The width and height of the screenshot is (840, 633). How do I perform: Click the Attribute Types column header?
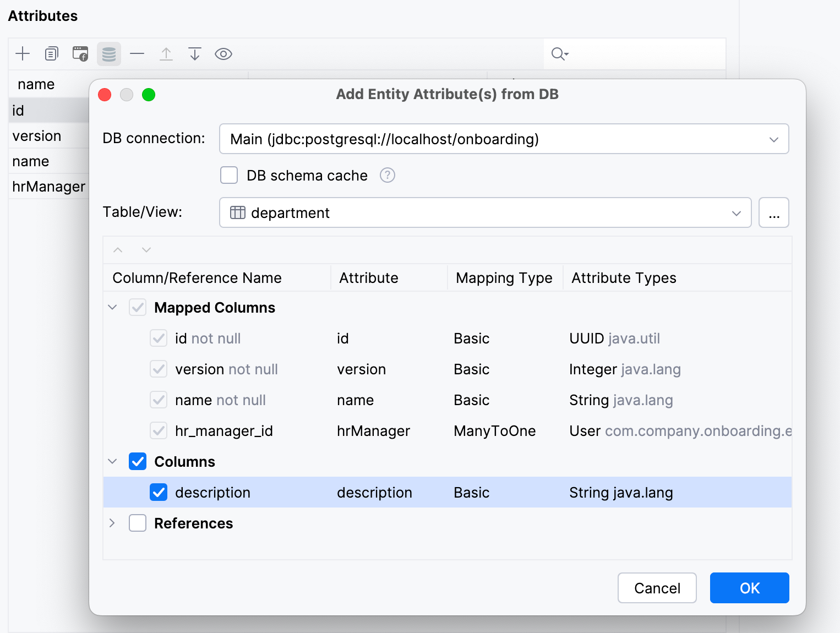pos(624,278)
